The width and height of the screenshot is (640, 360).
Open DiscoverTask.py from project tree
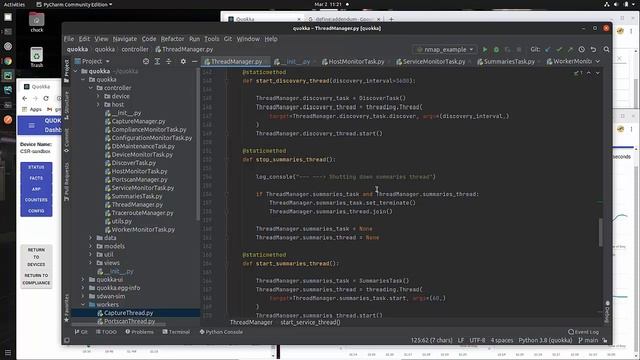133,163
